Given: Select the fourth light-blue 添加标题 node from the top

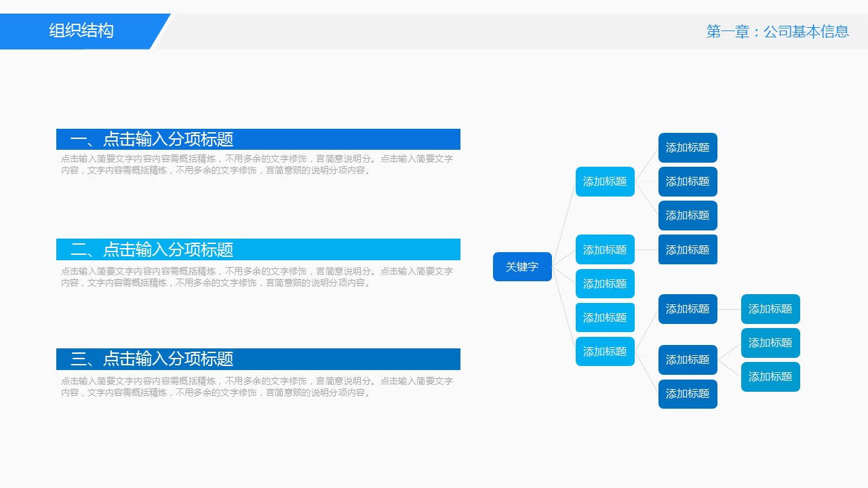Looking at the screenshot, I should (605, 318).
